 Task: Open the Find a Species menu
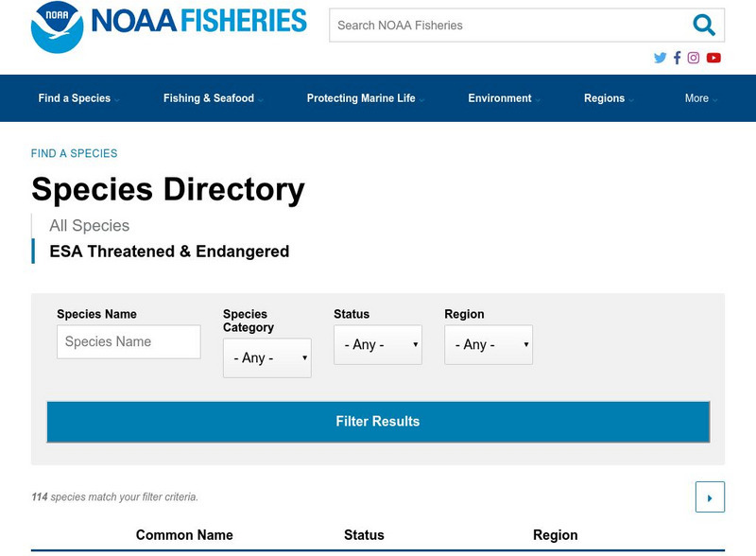tap(77, 98)
